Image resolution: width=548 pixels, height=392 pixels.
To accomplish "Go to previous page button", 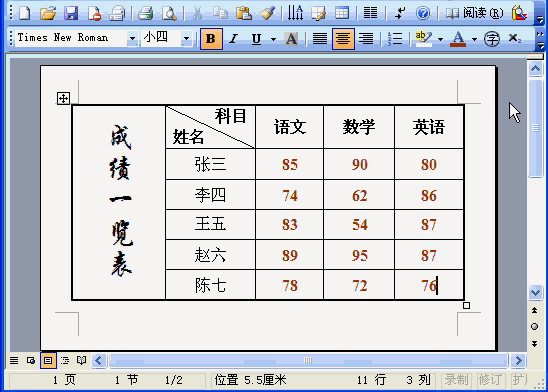I will pyautogui.click(x=535, y=310).
